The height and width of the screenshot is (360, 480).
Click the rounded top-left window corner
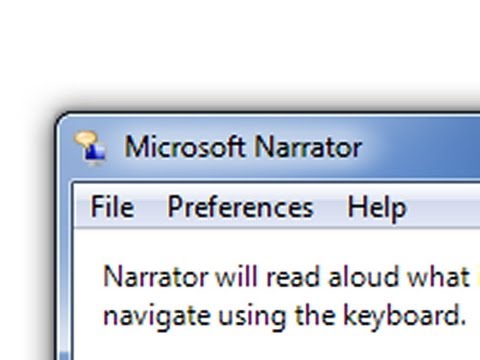pyautogui.click(x=63, y=120)
